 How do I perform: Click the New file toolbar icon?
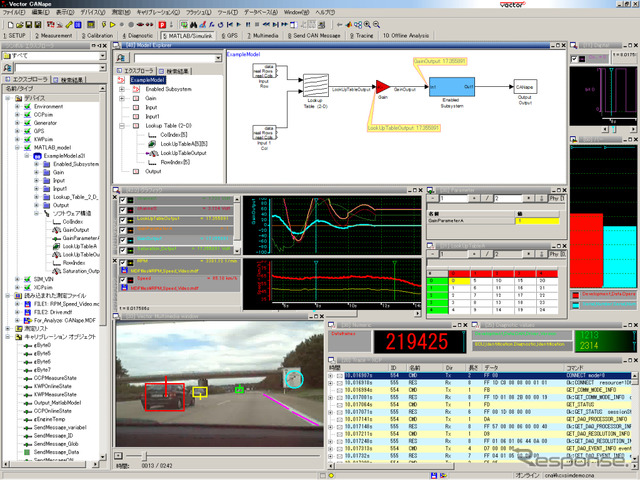coord(10,25)
